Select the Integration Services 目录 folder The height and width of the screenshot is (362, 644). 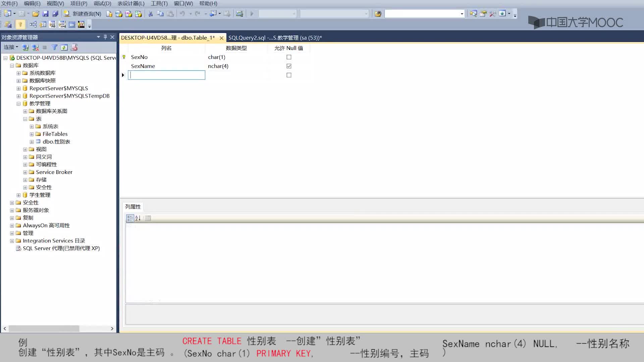(54, 241)
